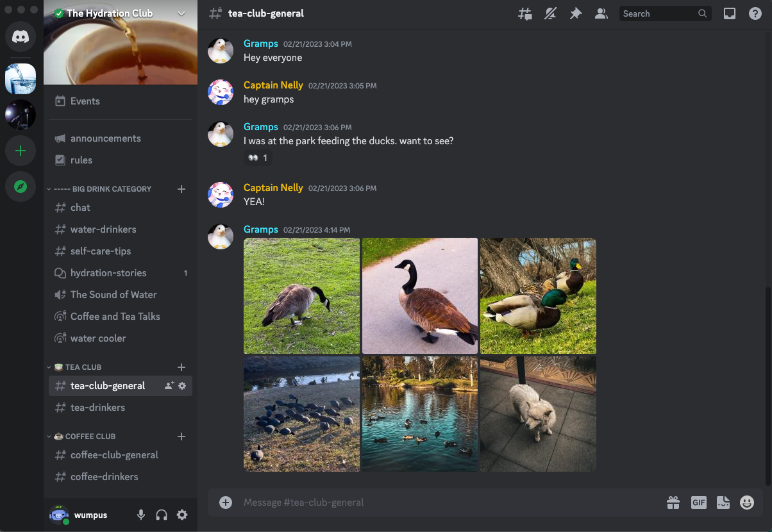Screen dimensions: 772x532
Task: Open the emoji picker
Action: coord(748,503)
